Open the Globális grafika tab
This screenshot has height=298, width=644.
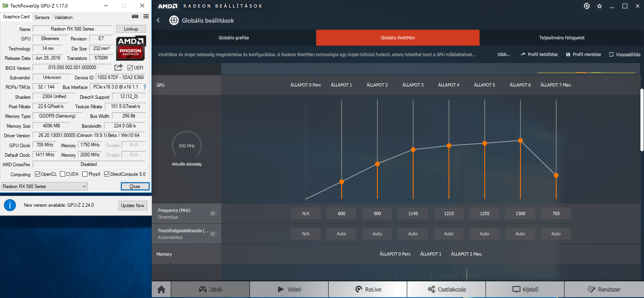[x=234, y=38]
